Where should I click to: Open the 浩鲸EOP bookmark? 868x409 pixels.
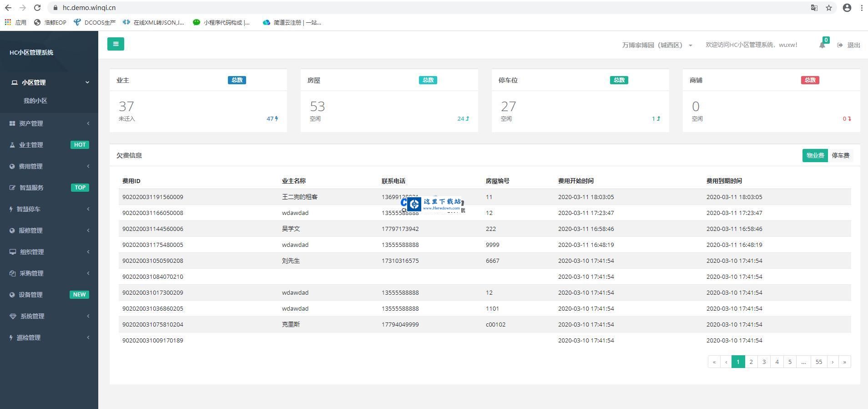point(50,22)
